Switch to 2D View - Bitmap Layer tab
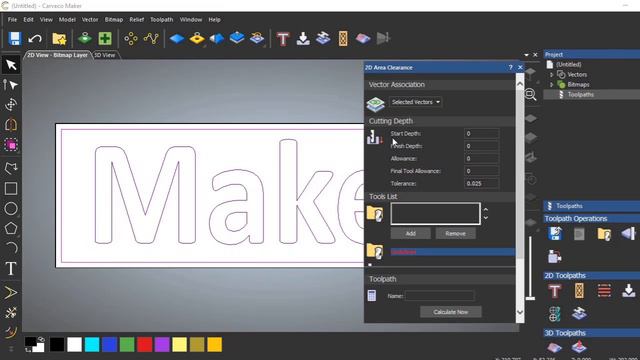The height and width of the screenshot is (360, 640). 58,55
